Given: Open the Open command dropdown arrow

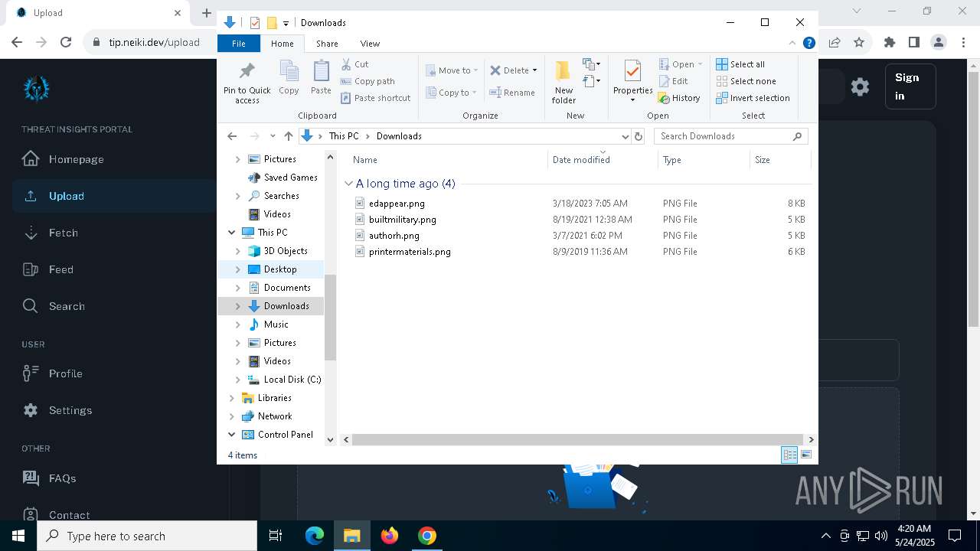Looking at the screenshot, I should point(700,64).
